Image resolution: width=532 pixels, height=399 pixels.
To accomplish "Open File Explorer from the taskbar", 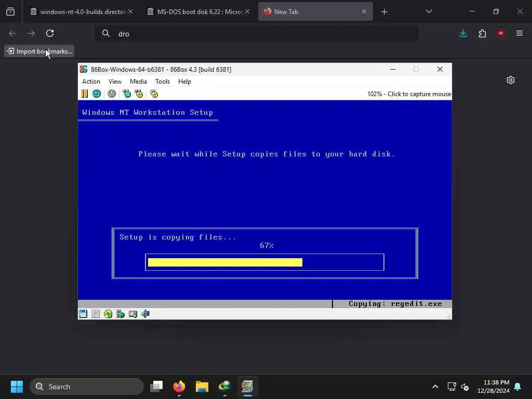I will point(202,387).
